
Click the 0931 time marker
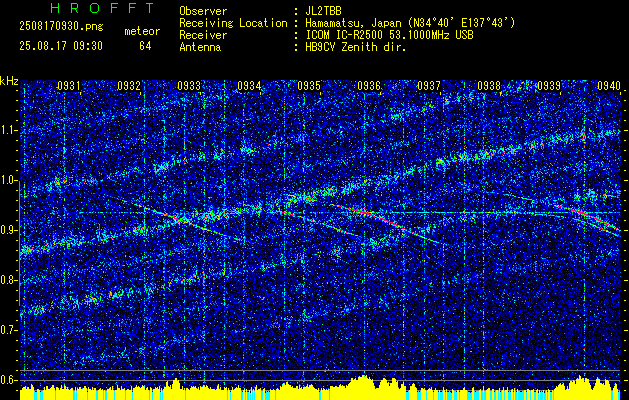[69, 85]
